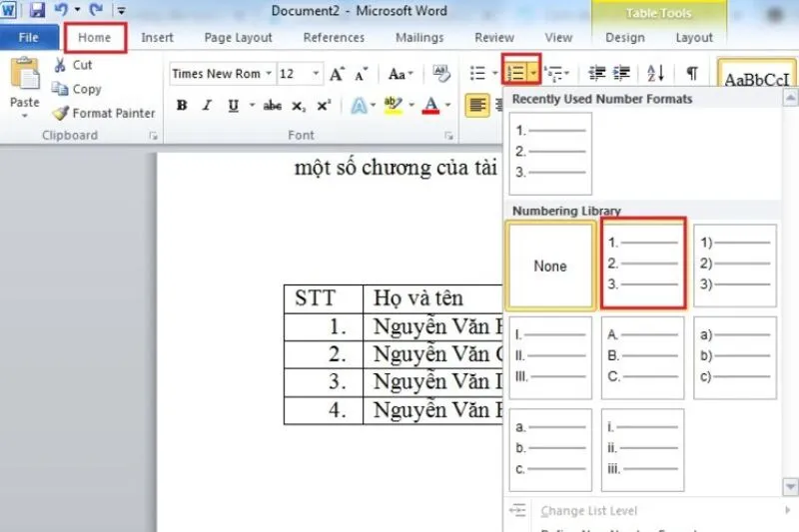
Task: Click the Sort A-Z icon
Action: click(x=655, y=74)
